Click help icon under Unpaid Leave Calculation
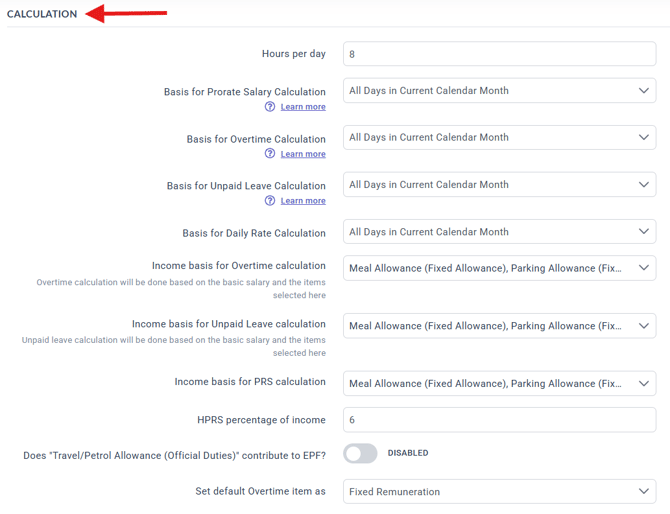 click(x=270, y=201)
